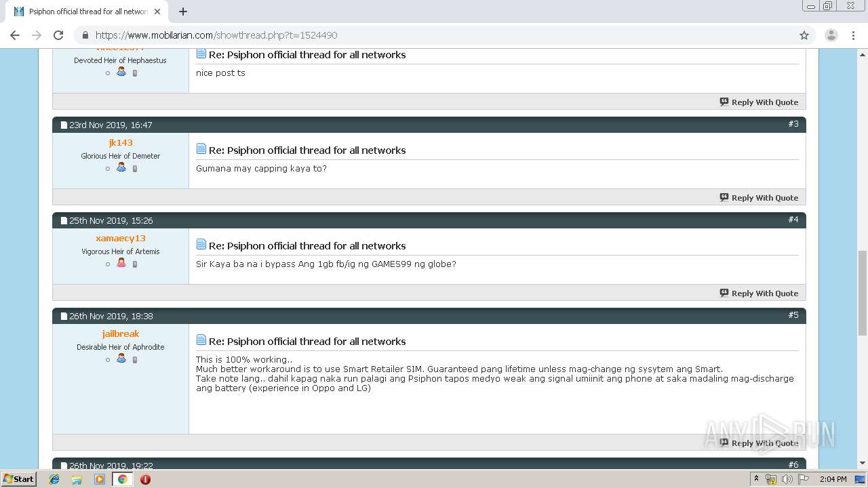The width and height of the screenshot is (868, 488).
Task: Open the Chrome profile avatar menu
Action: (x=831, y=35)
